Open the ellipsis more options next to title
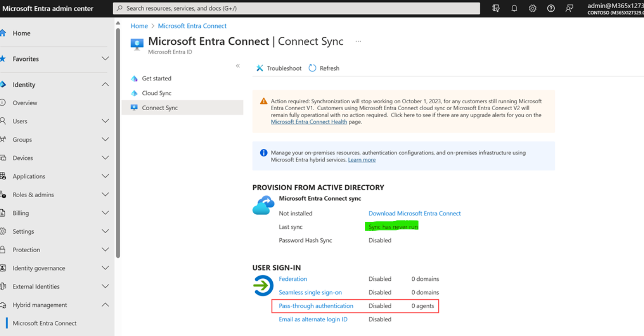The width and height of the screenshot is (644, 336). (x=358, y=41)
